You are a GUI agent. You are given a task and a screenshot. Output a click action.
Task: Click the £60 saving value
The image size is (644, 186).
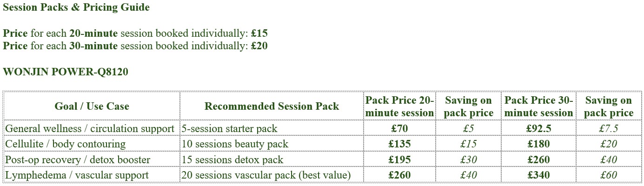609,175
